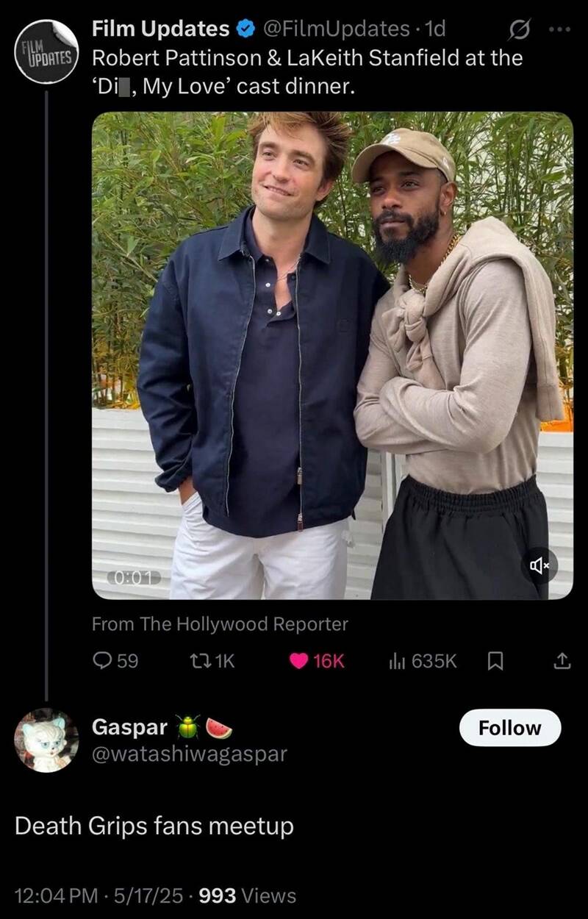588x919 pixels.
Task: Open the three-dot more options menu
Action: [562, 29]
